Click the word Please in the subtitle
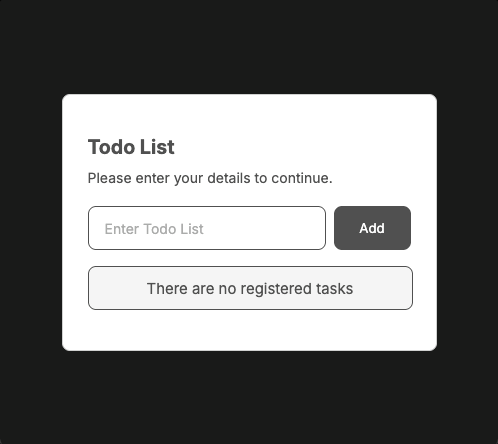The width and height of the screenshot is (498, 444). [110, 178]
